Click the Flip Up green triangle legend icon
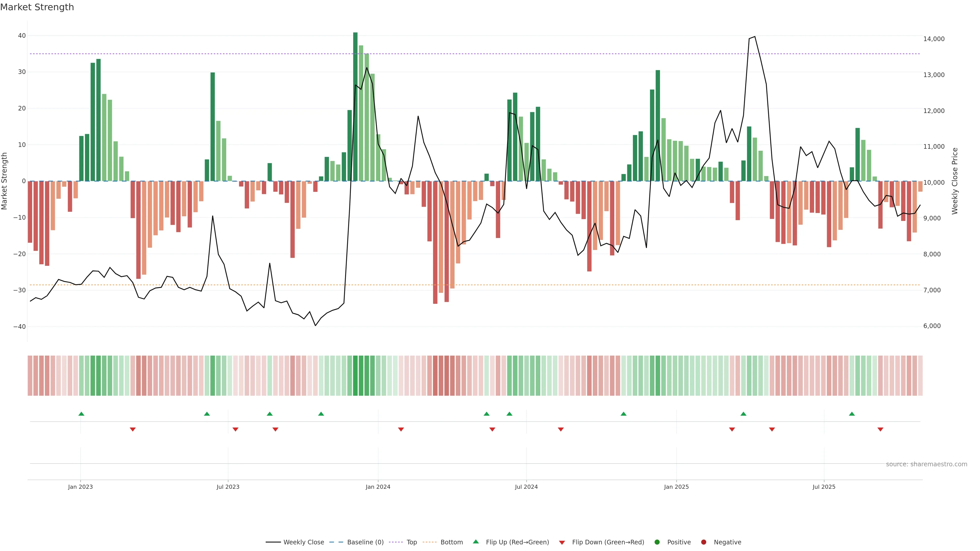The width and height of the screenshot is (980, 551). pyautogui.click(x=475, y=542)
